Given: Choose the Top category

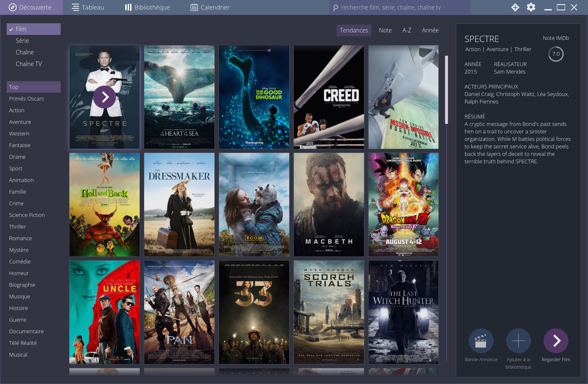Looking at the screenshot, I should pyautogui.click(x=34, y=87).
